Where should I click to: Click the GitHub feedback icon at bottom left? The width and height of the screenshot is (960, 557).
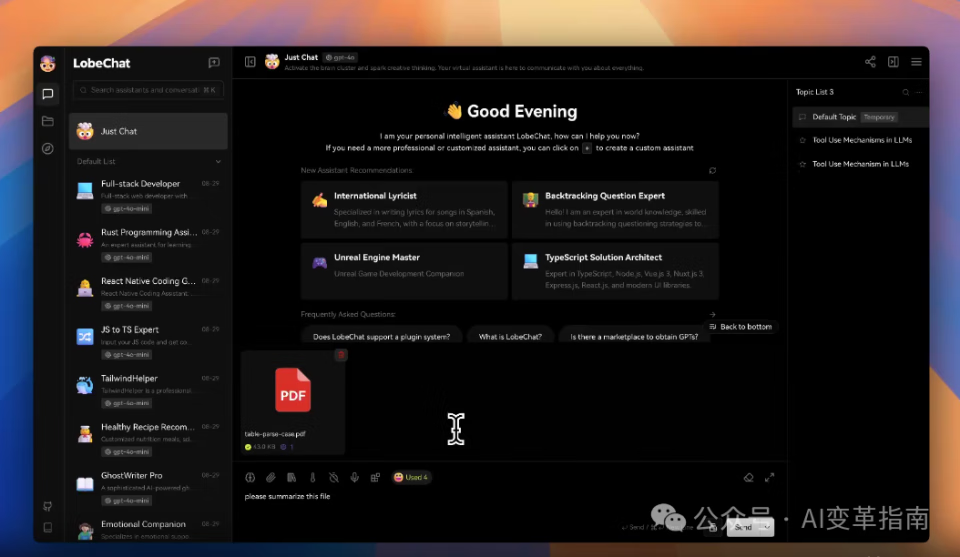(48, 506)
